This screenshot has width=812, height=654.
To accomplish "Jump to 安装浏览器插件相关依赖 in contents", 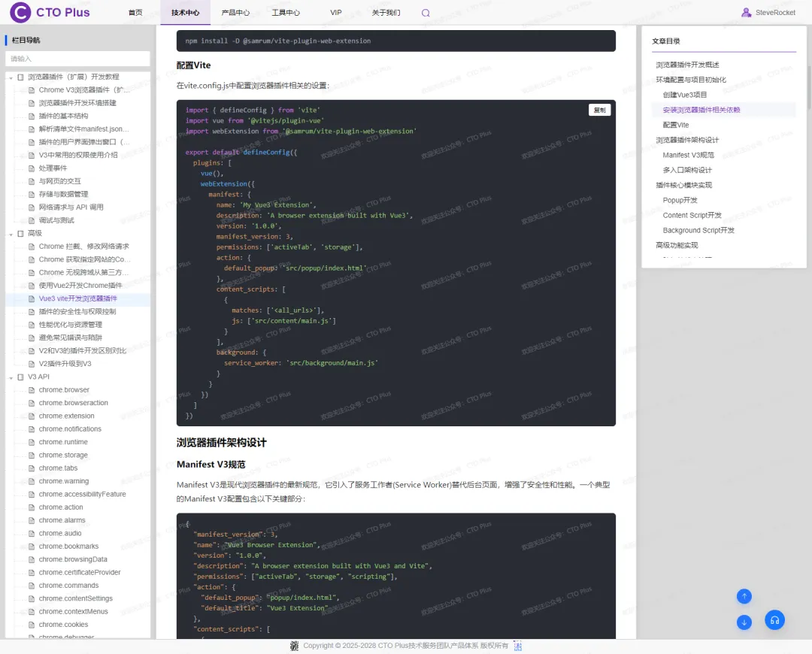I will (x=701, y=110).
